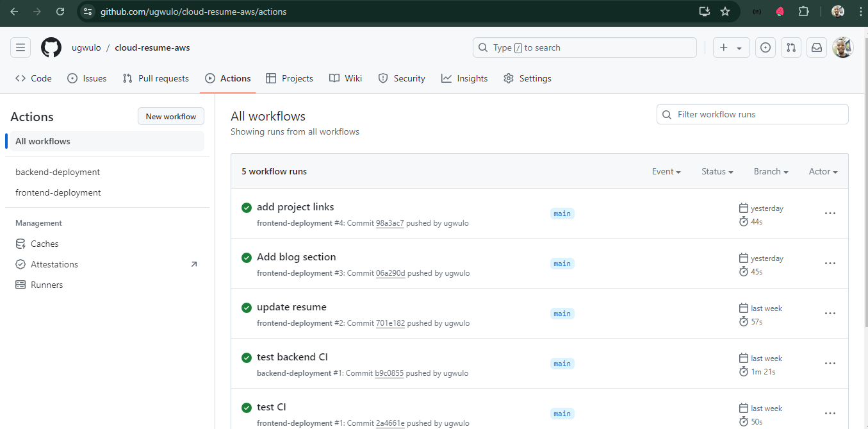The height and width of the screenshot is (429, 868).
Task: Click success status icon of update resume
Action: [247, 307]
